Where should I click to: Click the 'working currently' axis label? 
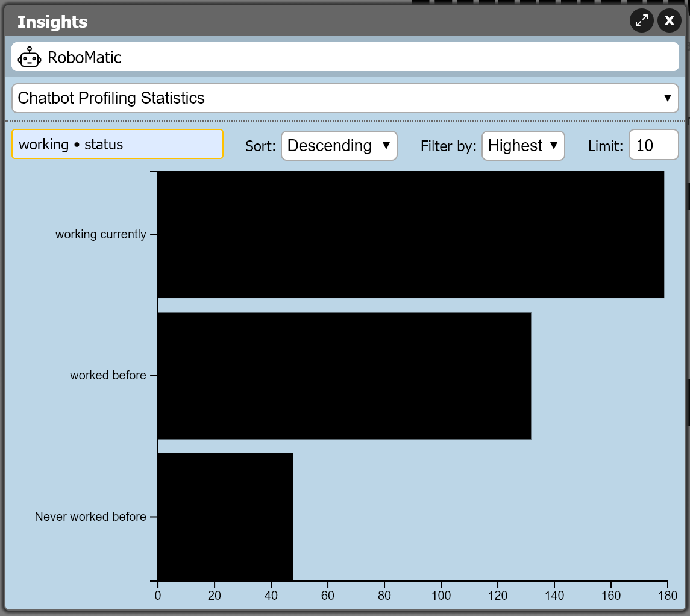pos(101,234)
